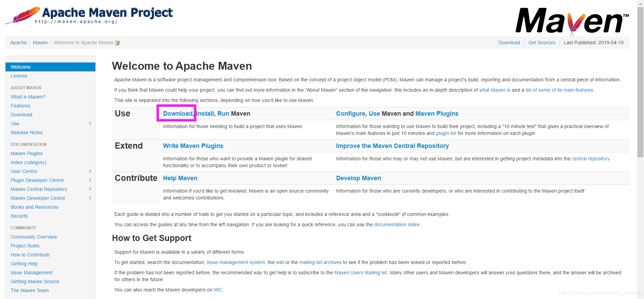This screenshot has width=644, height=299.
Task: Click Download link in the Use row
Action: (178, 114)
